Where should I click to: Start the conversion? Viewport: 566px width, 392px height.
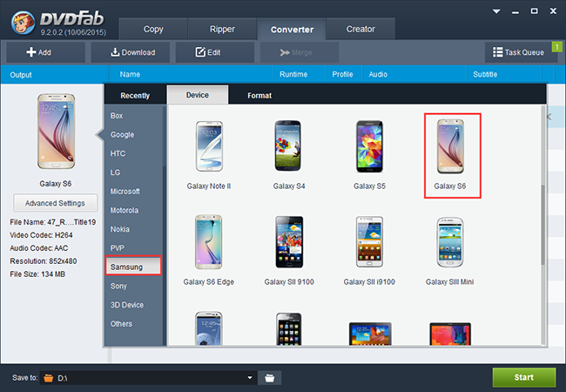point(524,377)
